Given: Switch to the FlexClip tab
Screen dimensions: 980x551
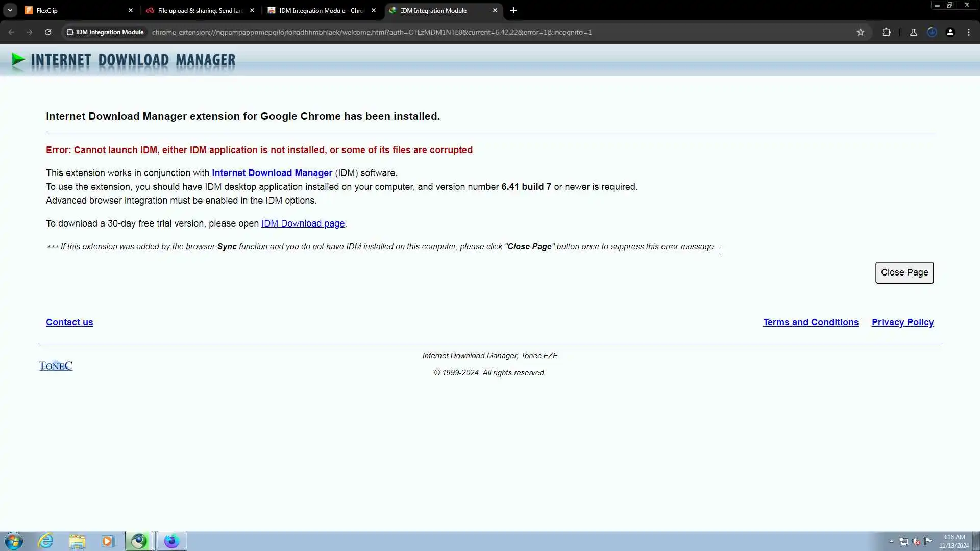Looking at the screenshot, I should point(77,10).
